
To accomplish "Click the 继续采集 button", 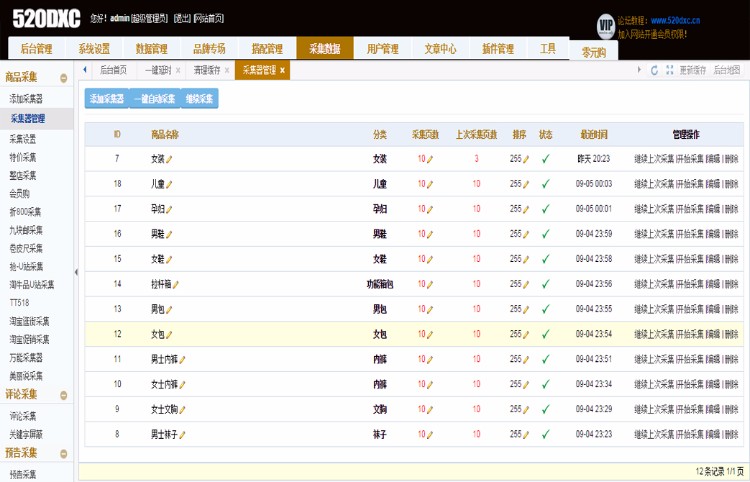I will [x=199, y=99].
